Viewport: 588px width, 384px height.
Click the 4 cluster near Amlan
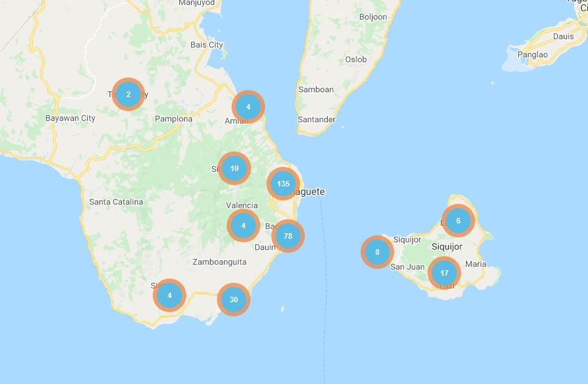point(248,107)
